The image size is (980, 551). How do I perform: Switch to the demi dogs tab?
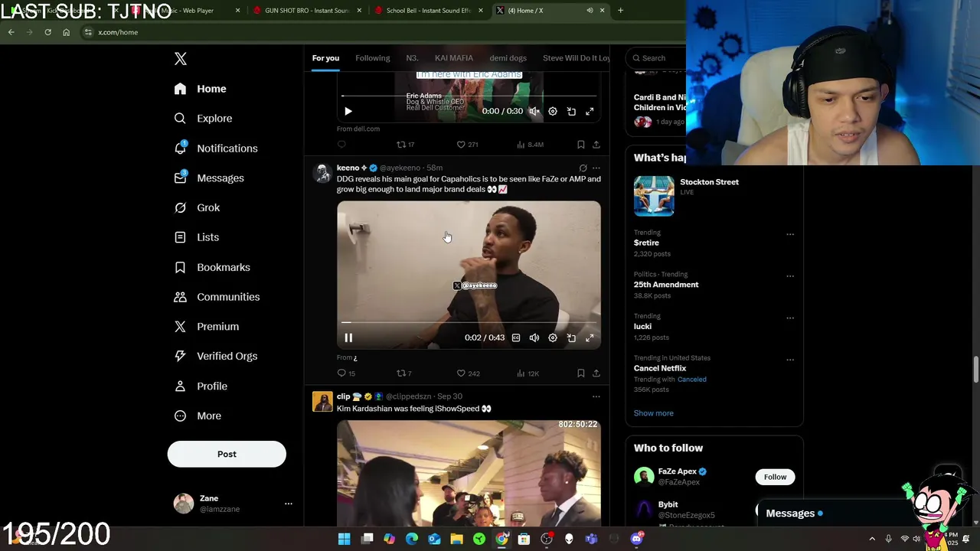[x=508, y=58]
